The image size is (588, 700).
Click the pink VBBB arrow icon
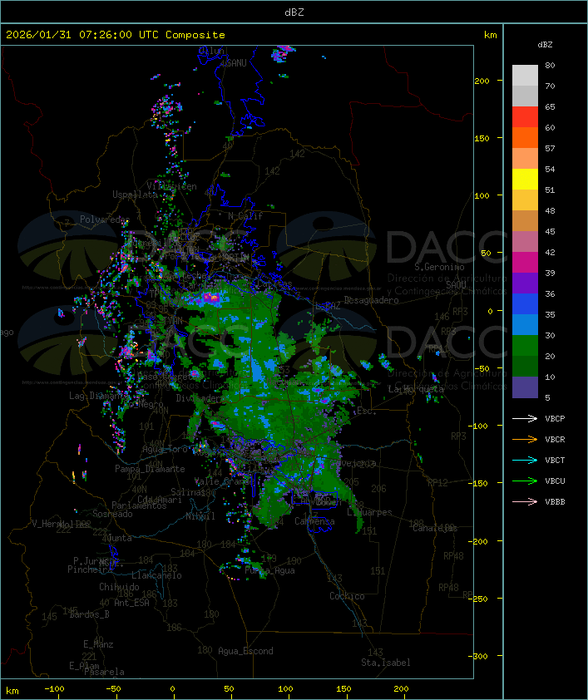[x=526, y=501]
